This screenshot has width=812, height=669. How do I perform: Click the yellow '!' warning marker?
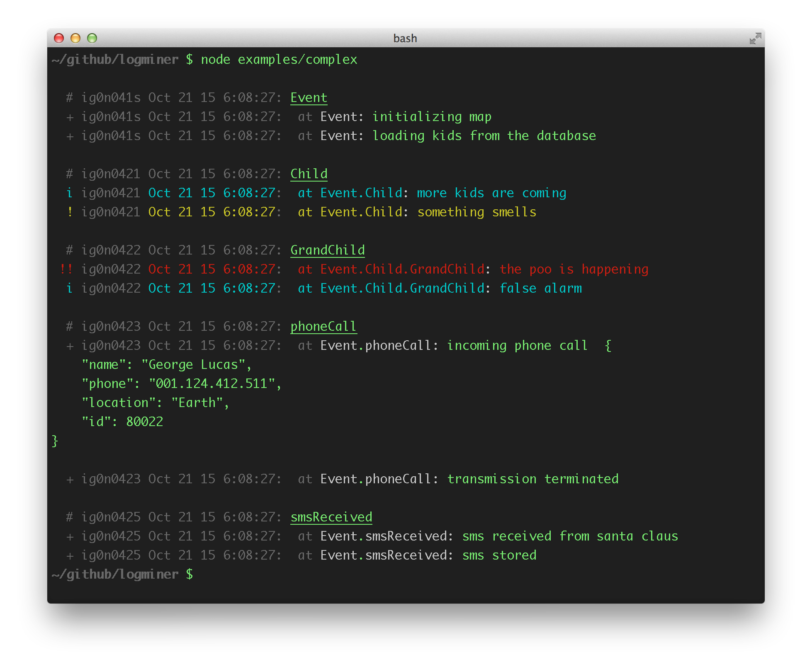(x=70, y=212)
